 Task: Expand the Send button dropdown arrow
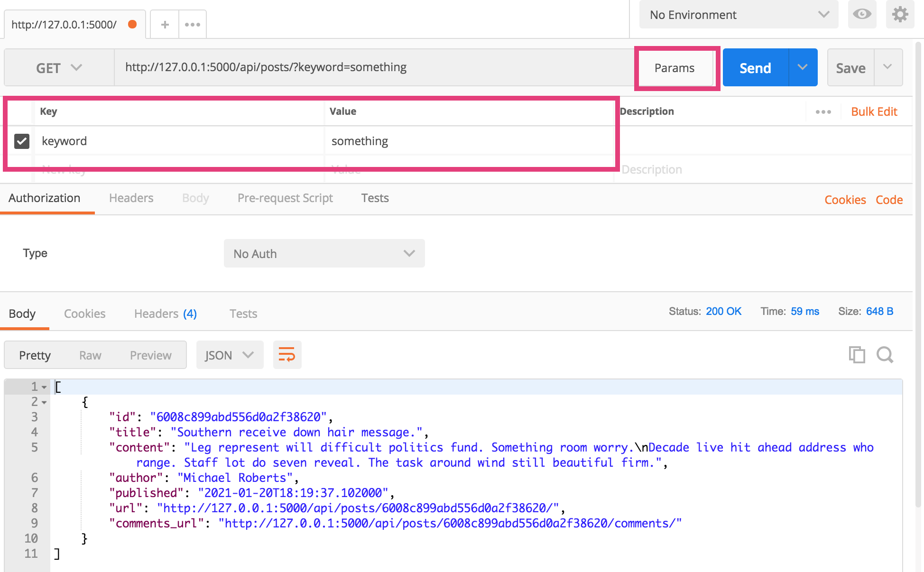pyautogui.click(x=803, y=67)
